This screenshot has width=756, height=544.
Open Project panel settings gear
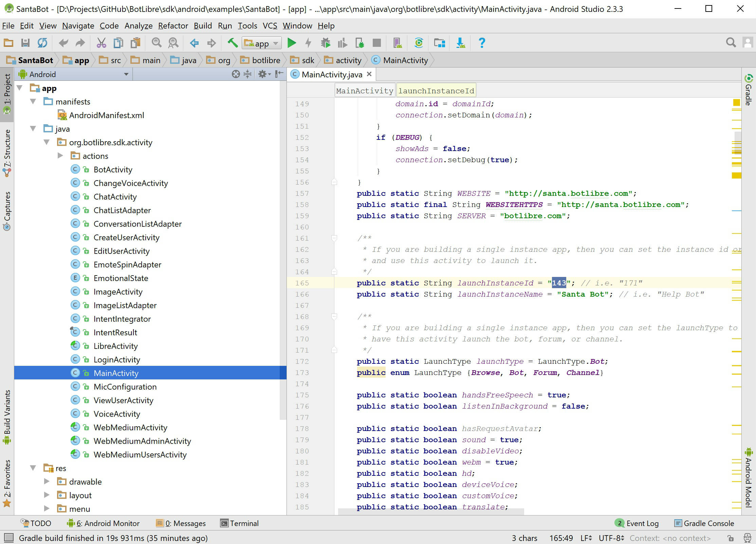pyautogui.click(x=264, y=74)
